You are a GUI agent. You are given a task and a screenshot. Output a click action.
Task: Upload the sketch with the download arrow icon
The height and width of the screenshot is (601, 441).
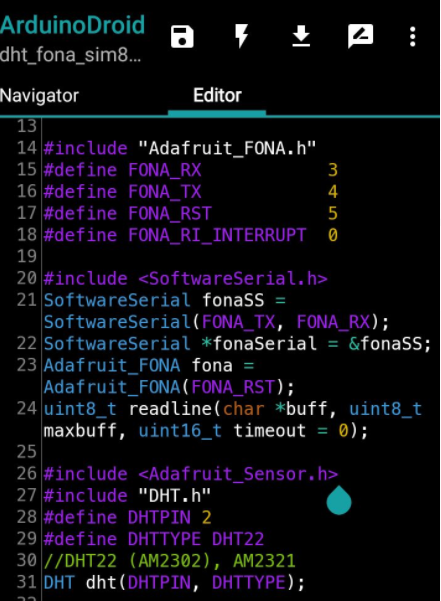[301, 36]
